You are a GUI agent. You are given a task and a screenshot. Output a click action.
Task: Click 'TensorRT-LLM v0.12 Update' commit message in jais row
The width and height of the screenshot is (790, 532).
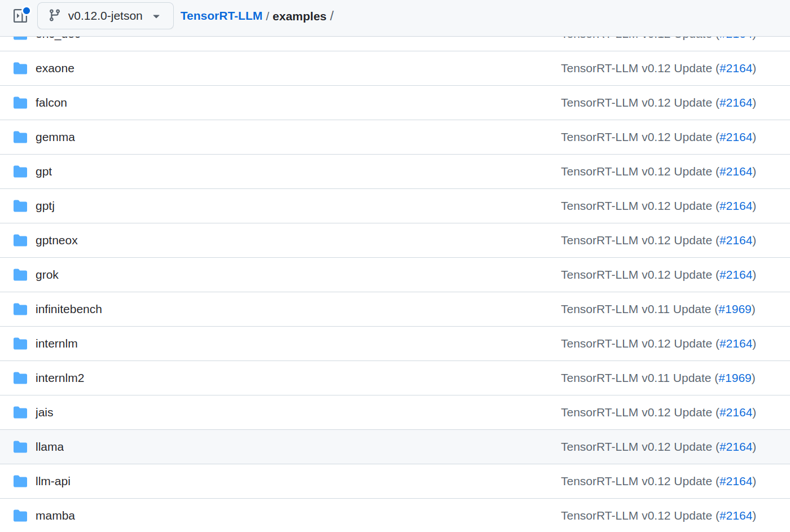click(x=637, y=412)
